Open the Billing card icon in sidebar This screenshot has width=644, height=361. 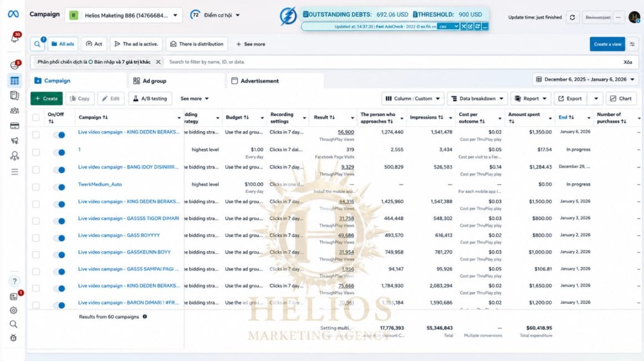14,126
